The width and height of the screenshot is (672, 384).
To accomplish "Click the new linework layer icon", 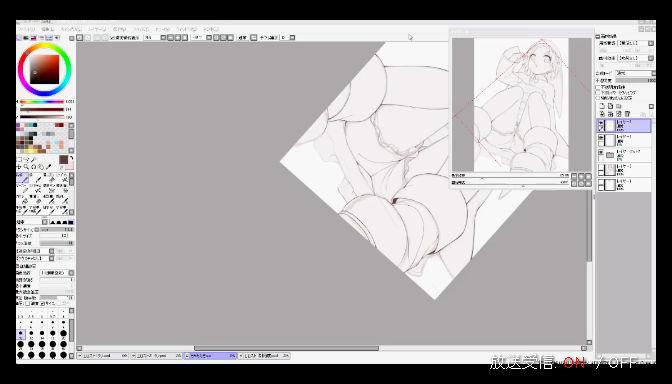I will click(611, 106).
